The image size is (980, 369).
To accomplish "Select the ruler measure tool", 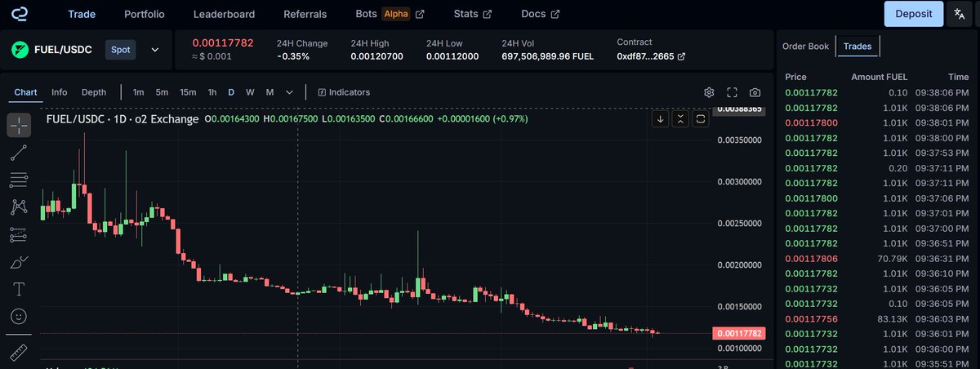I will pos(19,353).
